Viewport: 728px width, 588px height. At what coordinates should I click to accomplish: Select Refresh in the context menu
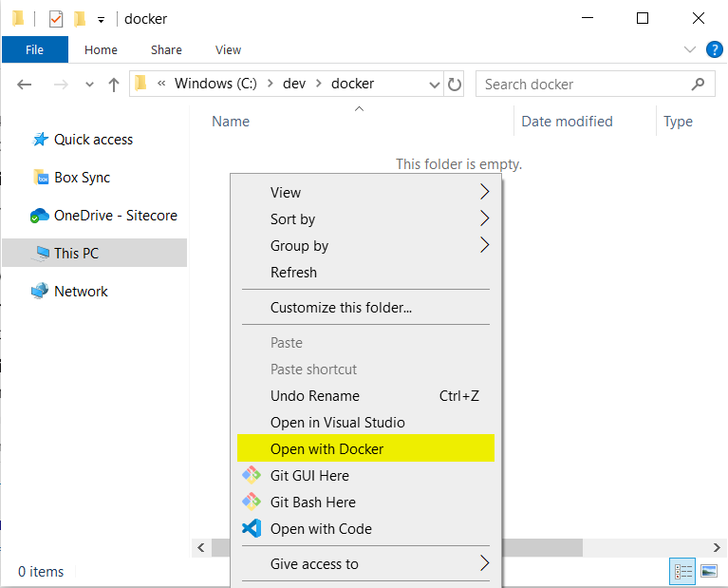(293, 272)
